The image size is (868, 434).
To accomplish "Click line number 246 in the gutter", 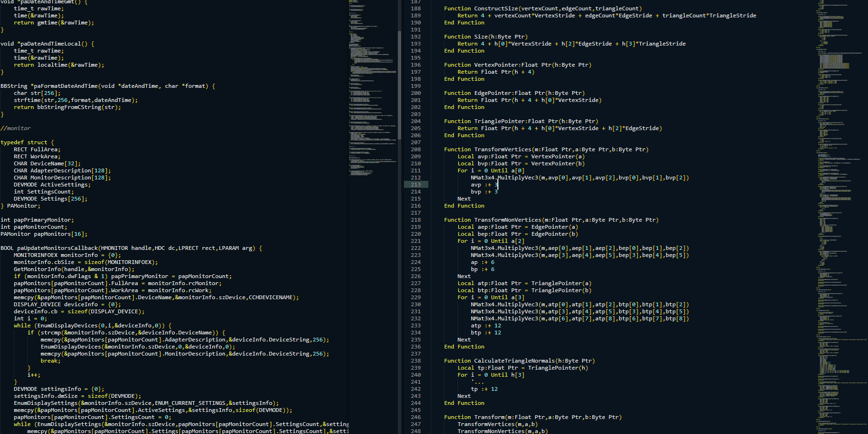I will point(416,417).
